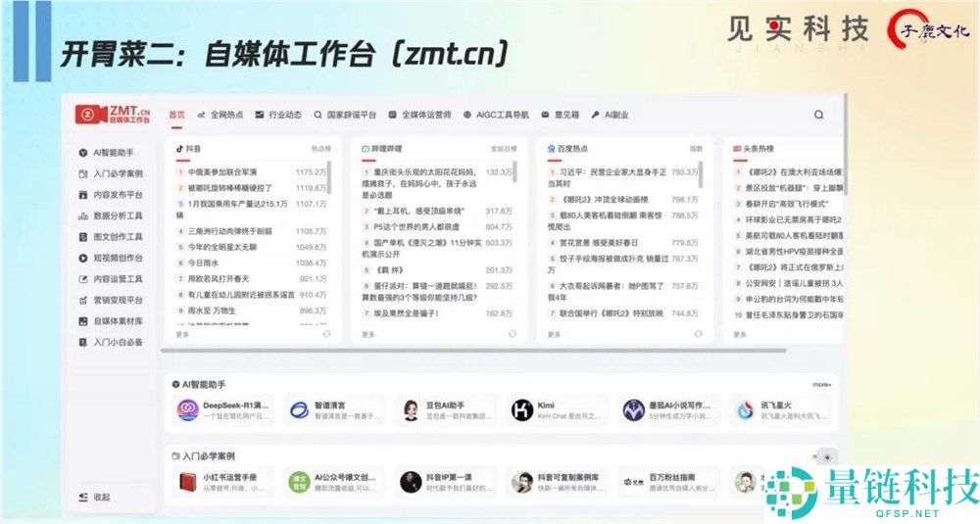Click the 指数 tab in 百度热点 panel

point(696,149)
